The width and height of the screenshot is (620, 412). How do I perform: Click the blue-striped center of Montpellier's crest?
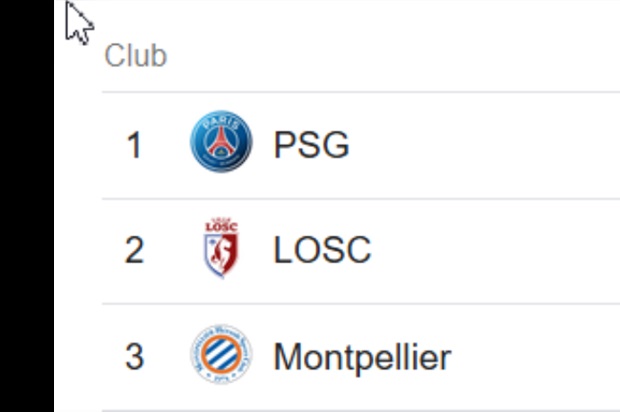[221, 355]
